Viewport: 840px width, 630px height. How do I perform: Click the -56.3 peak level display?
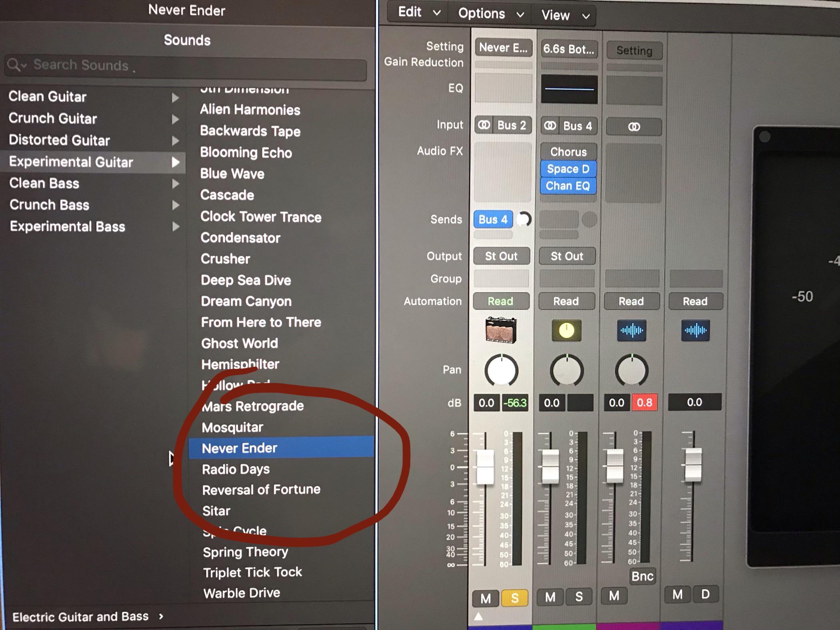515,403
